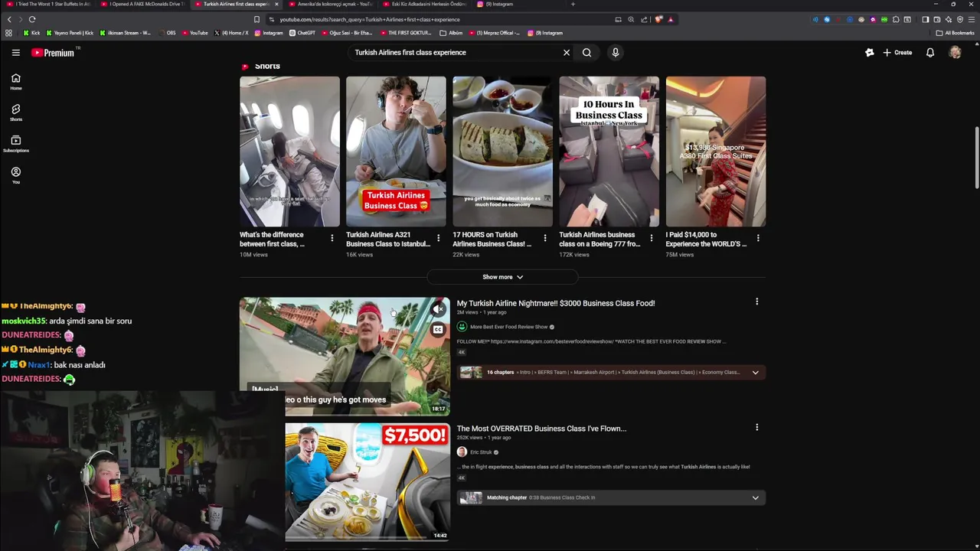The height and width of the screenshot is (551, 980).
Task: Open options for 'What's the difference' short
Action: coord(332,238)
